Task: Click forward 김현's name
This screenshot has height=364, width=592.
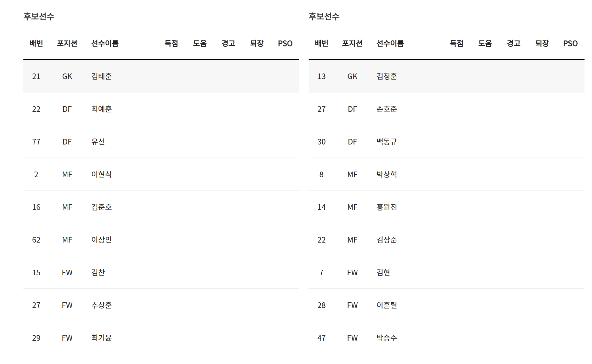Action: click(383, 272)
